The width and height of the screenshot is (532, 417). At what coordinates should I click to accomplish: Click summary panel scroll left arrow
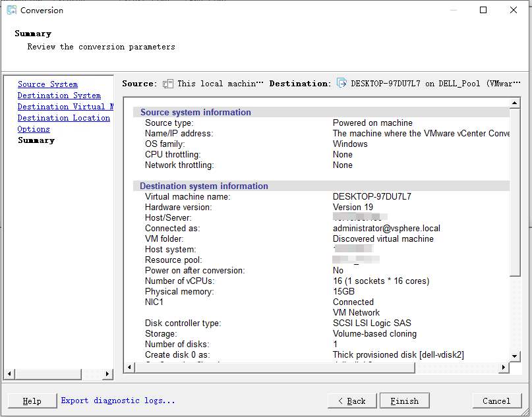point(129,367)
